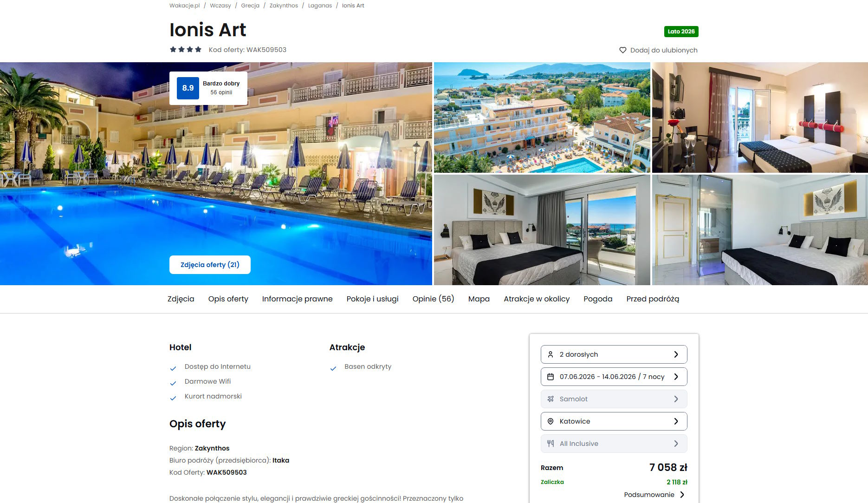Screen dimensions: 868x503
Task: Click the fork and knife All Inclusive icon
Action: pyautogui.click(x=551, y=444)
